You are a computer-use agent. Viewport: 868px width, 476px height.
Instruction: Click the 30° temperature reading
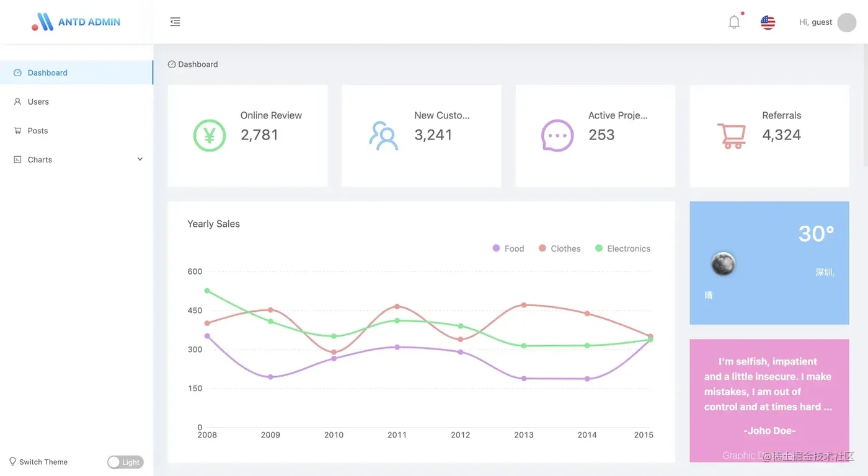point(816,234)
